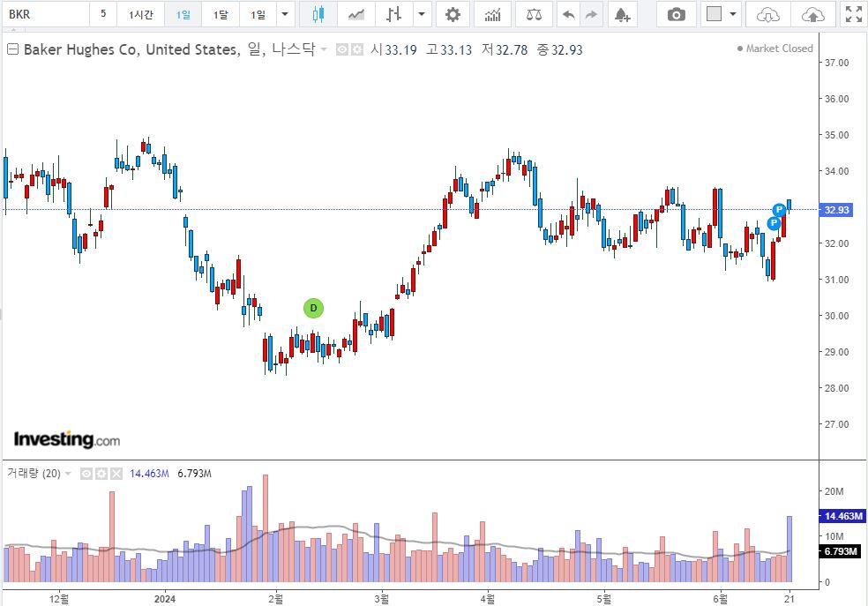Select the 1달 monthly interval

coord(221,14)
